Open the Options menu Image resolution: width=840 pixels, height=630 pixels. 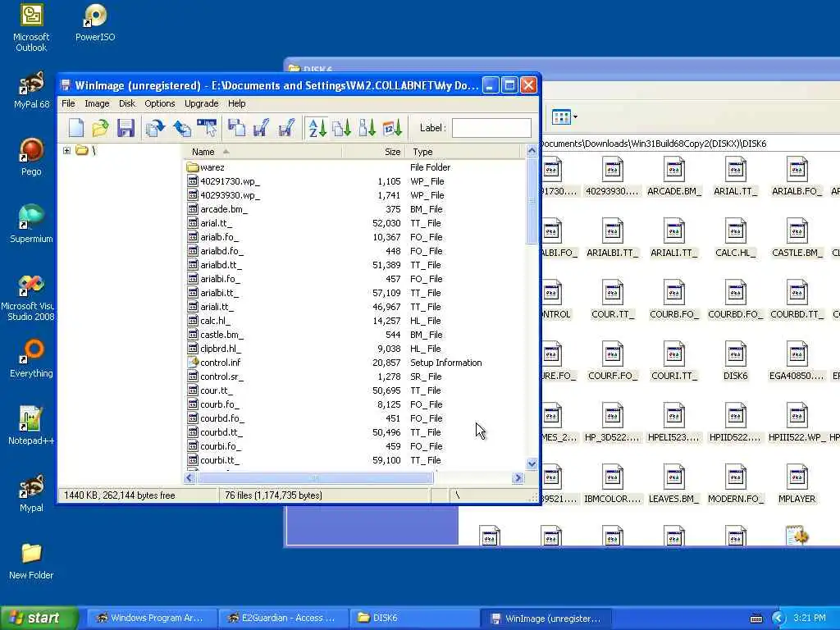pos(160,103)
